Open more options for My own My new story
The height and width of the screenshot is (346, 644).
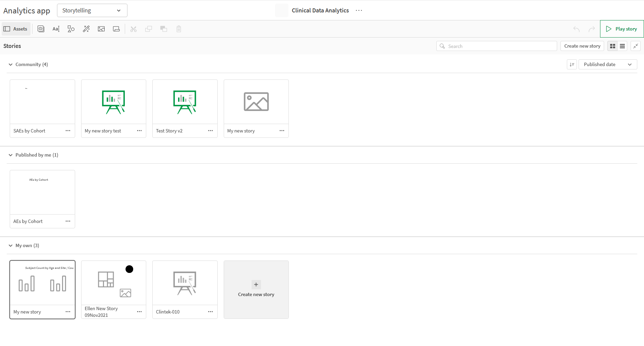pos(68,312)
